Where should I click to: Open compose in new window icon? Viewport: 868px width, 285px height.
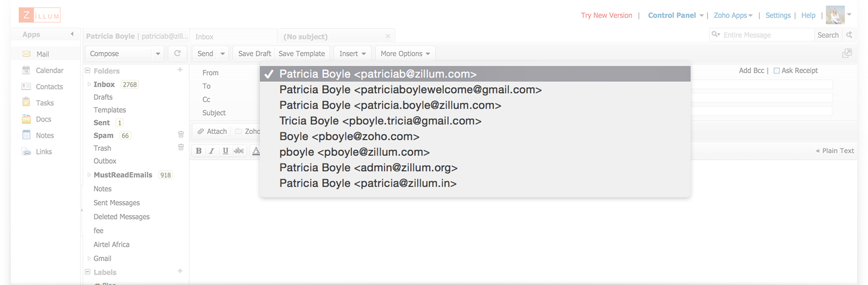[846, 53]
